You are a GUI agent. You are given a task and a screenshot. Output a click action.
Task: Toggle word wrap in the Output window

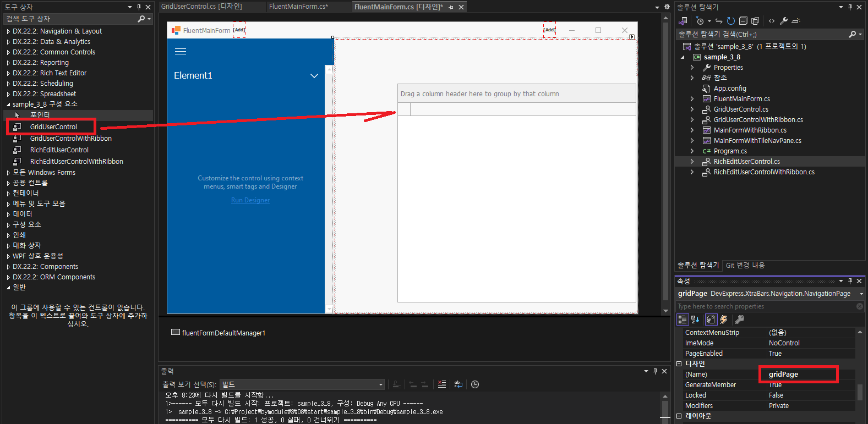point(458,384)
